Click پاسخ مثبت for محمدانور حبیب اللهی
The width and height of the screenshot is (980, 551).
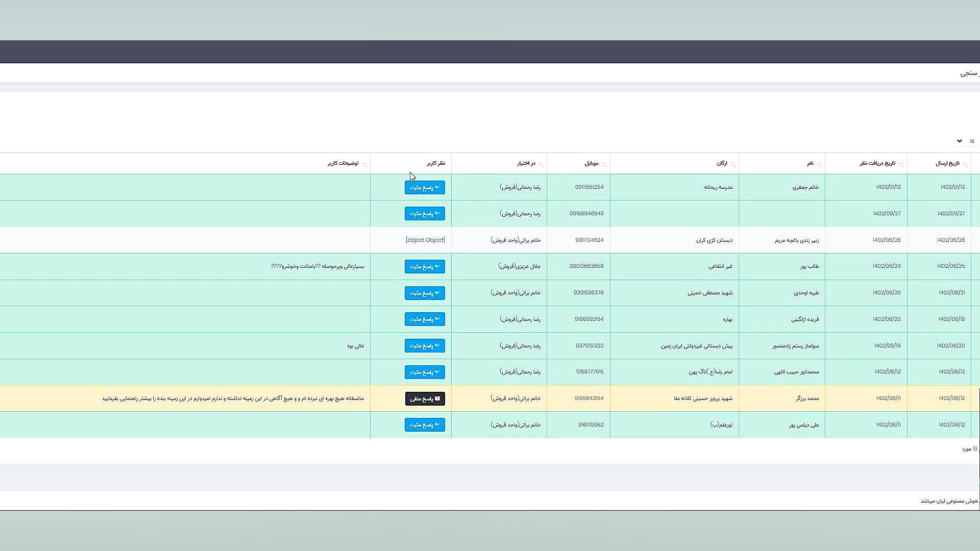coord(425,372)
